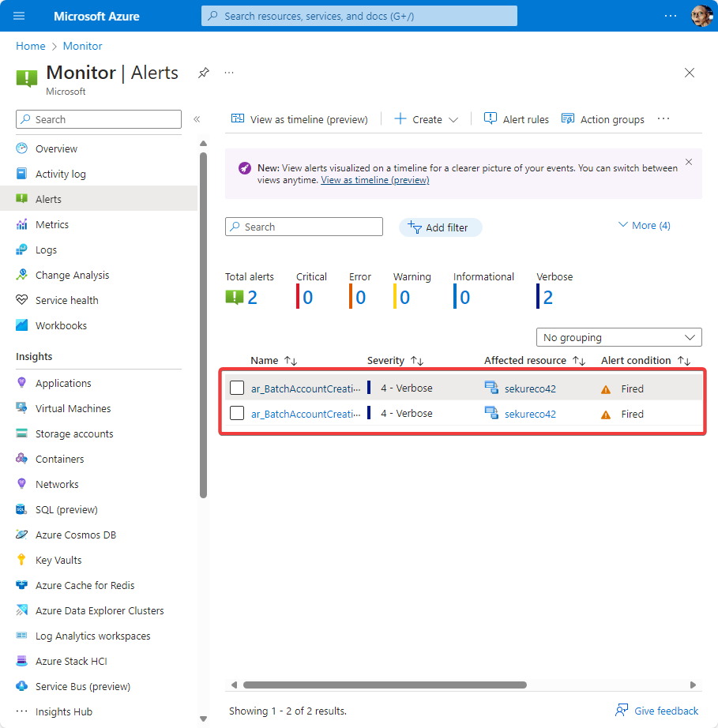Dismiss the timeline preview notification banner

[x=688, y=162]
